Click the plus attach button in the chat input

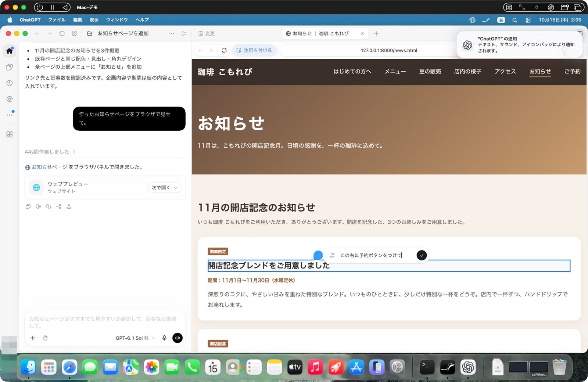(x=33, y=338)
